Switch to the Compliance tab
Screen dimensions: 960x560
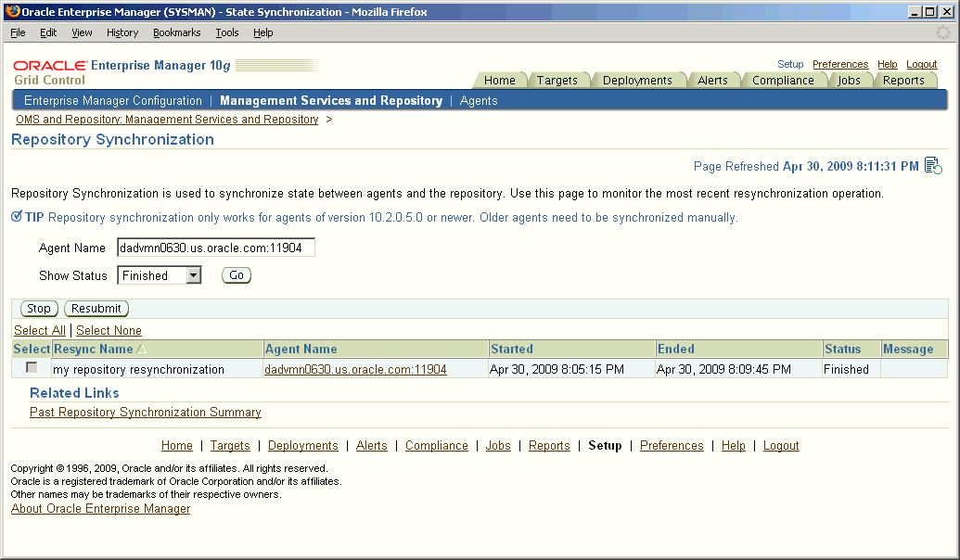[783, 80]
